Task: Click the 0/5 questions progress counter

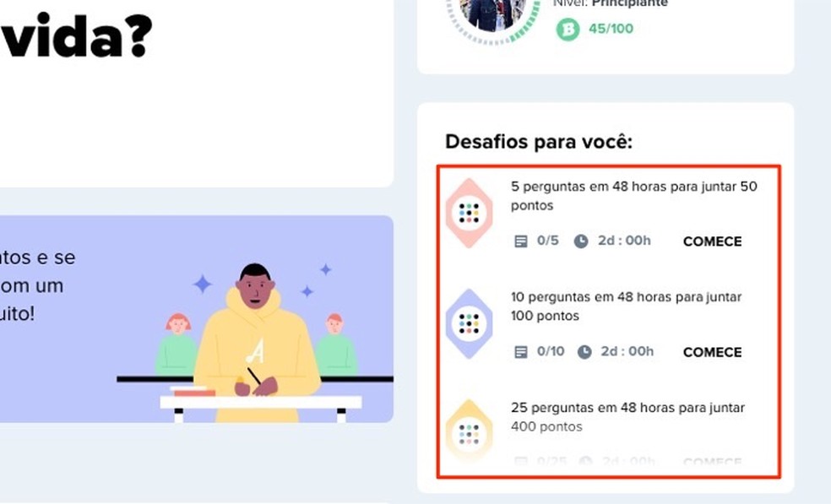Action: point(547,241)
